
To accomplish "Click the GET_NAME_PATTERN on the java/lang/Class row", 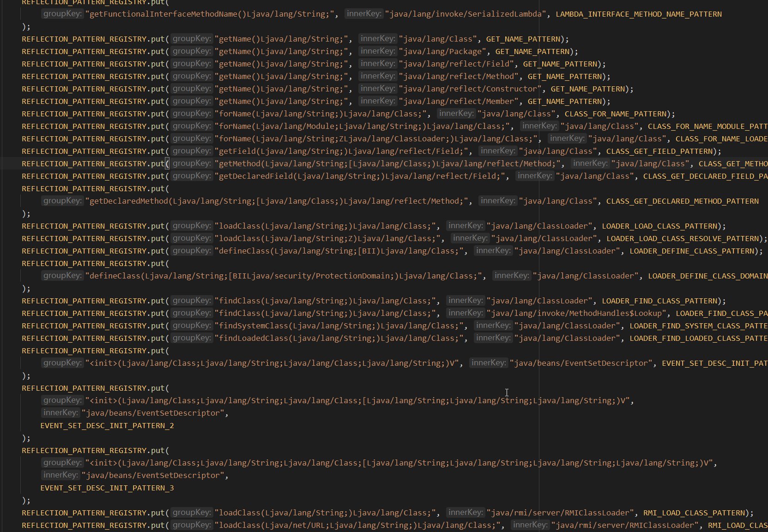I will [x=523, y=39].
